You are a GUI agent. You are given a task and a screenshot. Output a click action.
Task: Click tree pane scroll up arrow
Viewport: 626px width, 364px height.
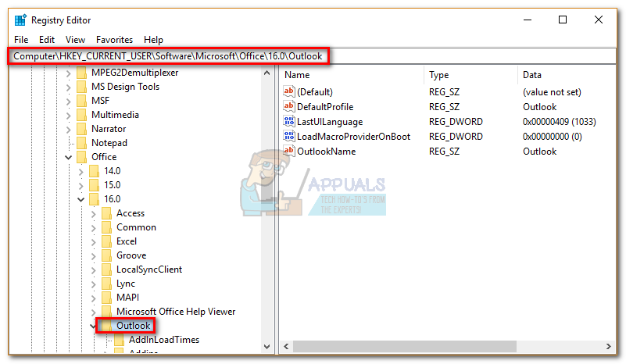pos(267,73)
